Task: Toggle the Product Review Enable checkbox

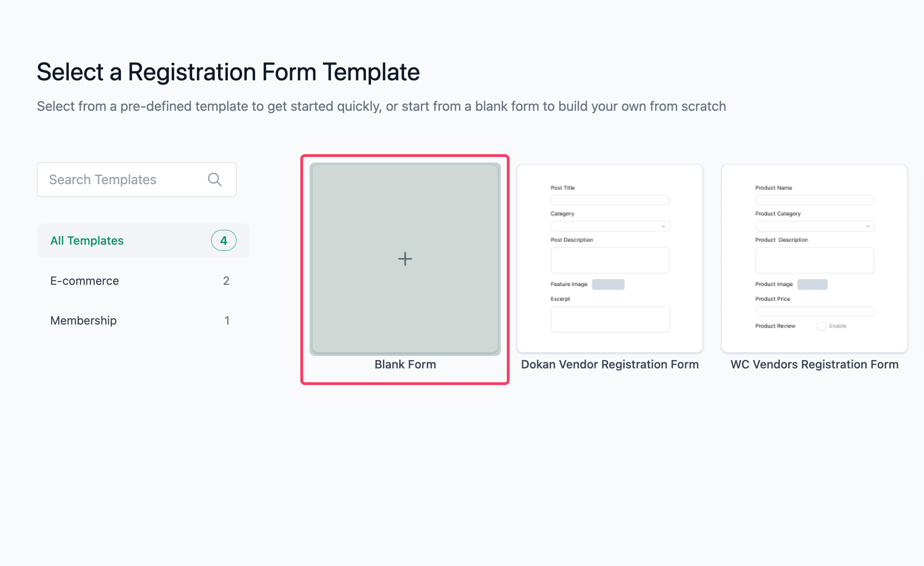Action: pyautogui.click(x=821, y=326)
